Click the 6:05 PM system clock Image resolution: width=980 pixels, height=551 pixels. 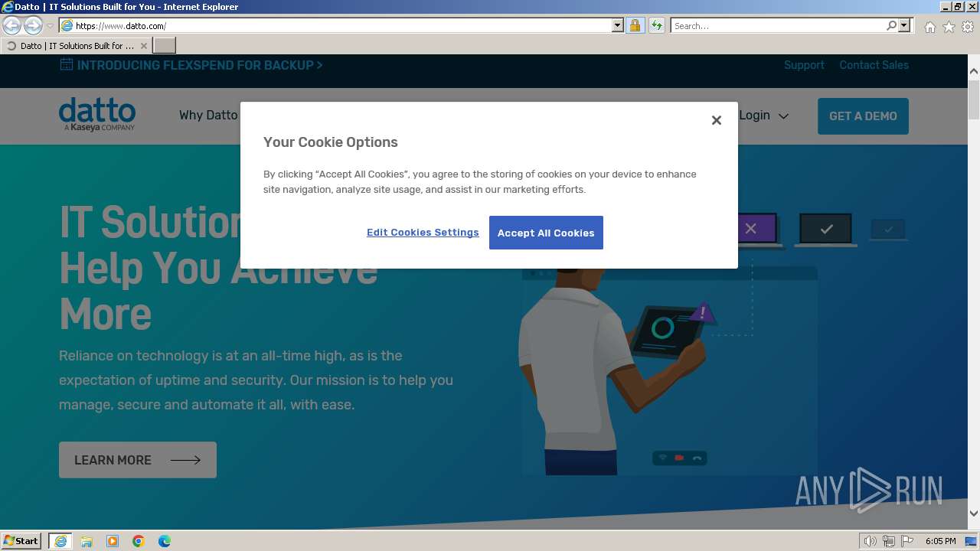[x=940, y=541]
